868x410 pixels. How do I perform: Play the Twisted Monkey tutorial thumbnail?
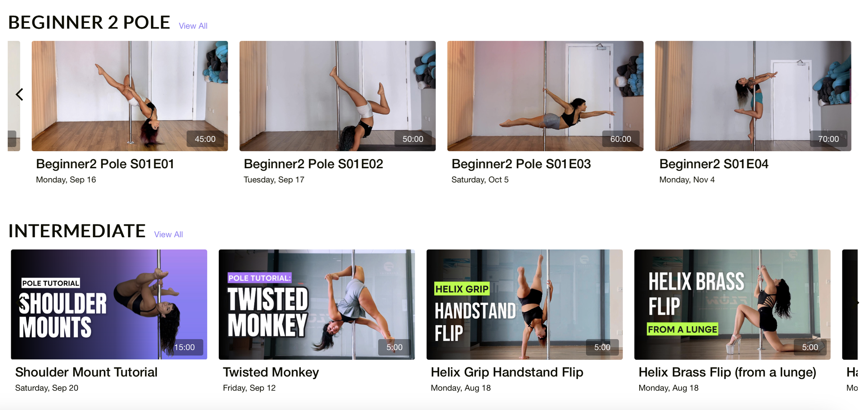click(317, 304)
